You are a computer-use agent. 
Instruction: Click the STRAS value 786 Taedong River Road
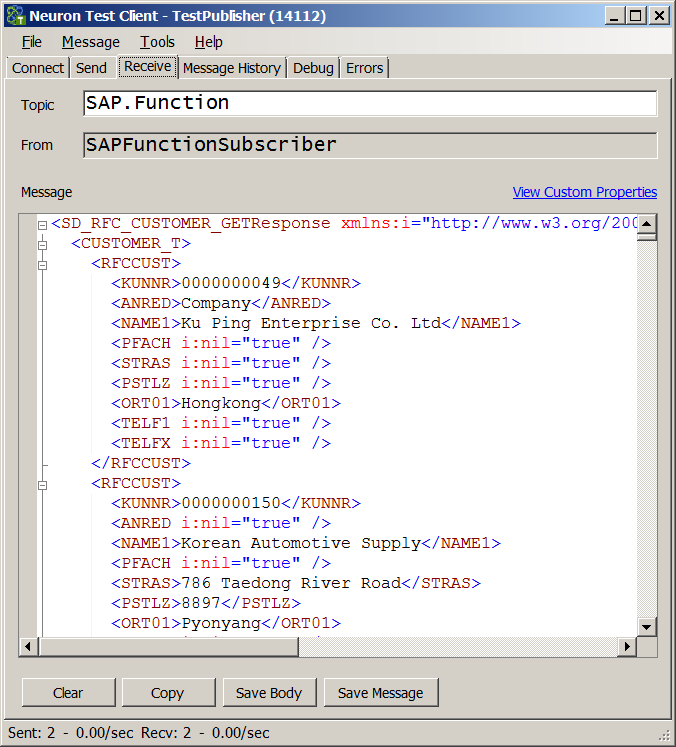291,583
